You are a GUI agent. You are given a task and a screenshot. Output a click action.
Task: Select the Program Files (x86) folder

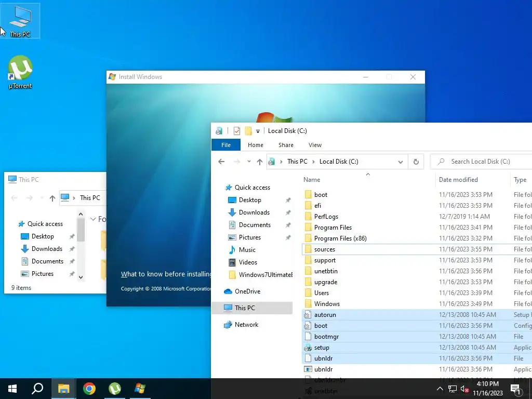click(x=417, y=238)
